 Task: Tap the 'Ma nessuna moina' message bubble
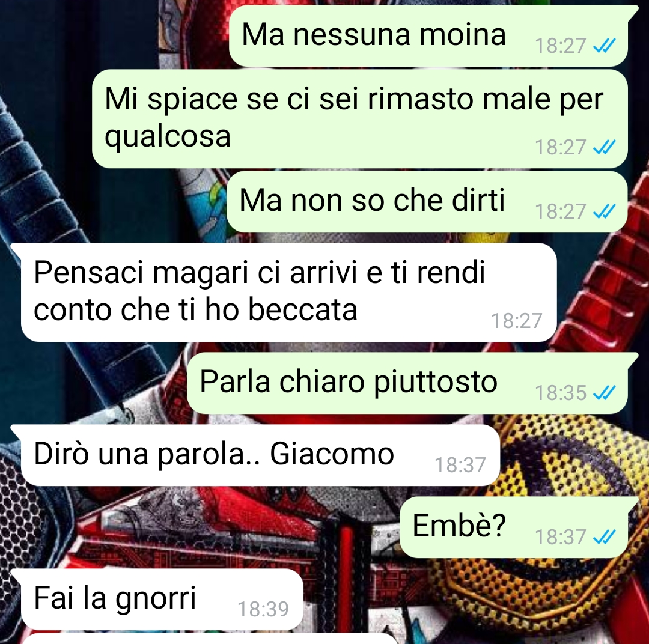428,36
